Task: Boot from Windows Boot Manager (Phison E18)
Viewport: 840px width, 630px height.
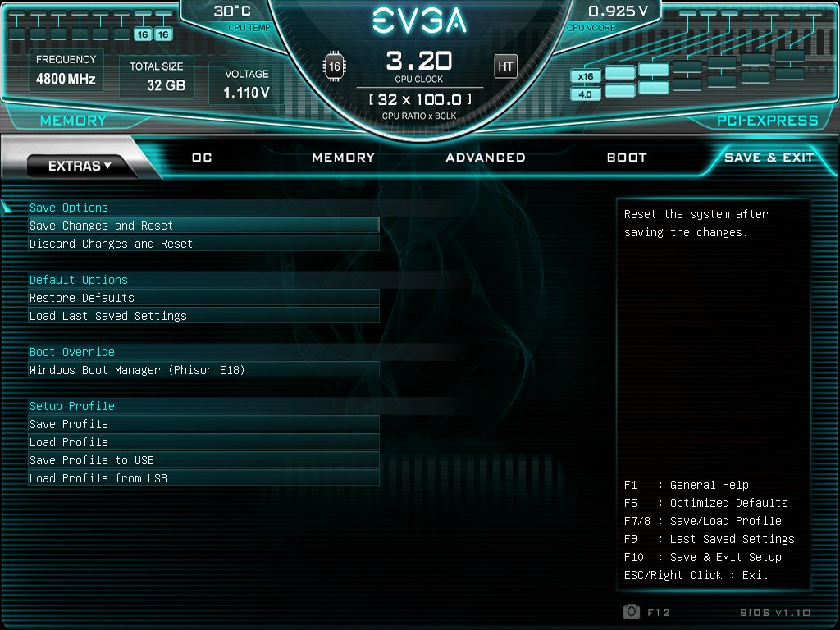Action: tap(203, 370)
